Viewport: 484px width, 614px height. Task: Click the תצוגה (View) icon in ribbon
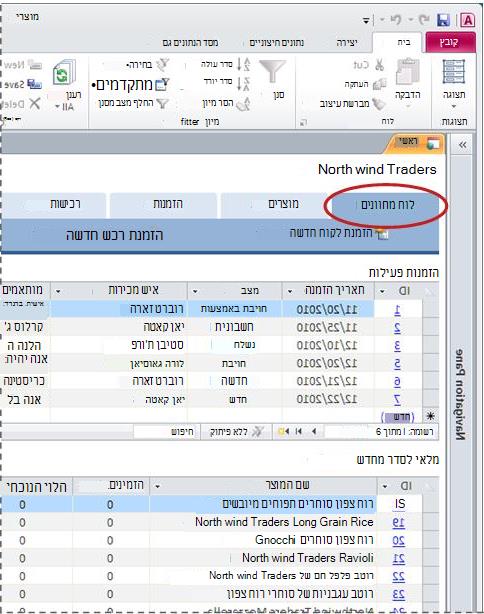pos(454,71)
